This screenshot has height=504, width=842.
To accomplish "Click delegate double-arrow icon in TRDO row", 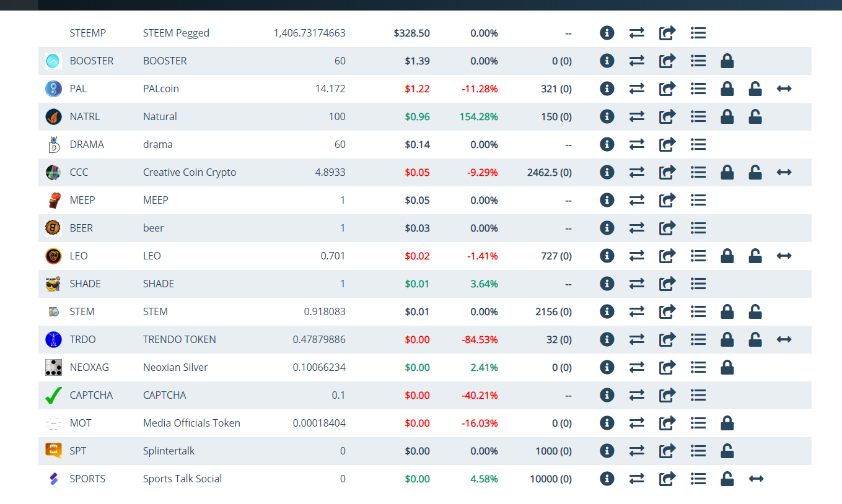I will coord(784,339).
